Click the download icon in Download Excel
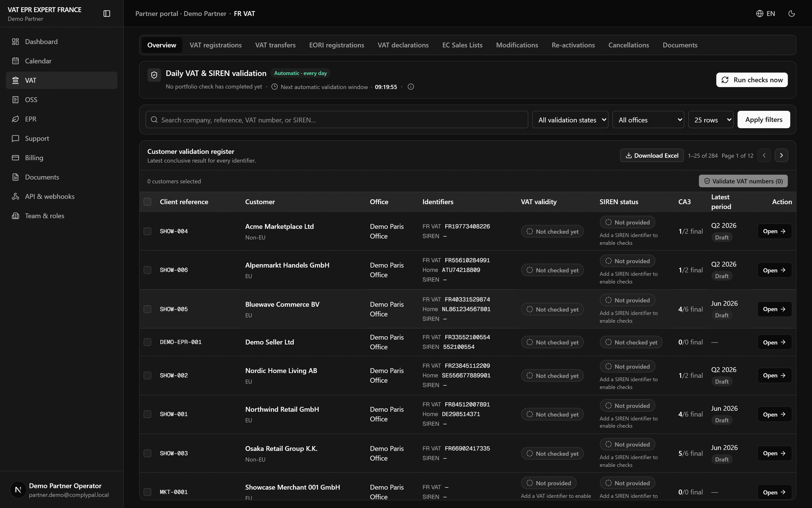This screenshot has width=812, height=508. click(629, 156)
